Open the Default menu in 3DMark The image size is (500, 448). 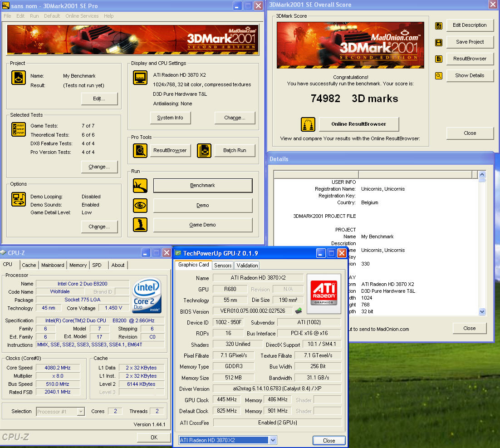(x=52, y=16)
